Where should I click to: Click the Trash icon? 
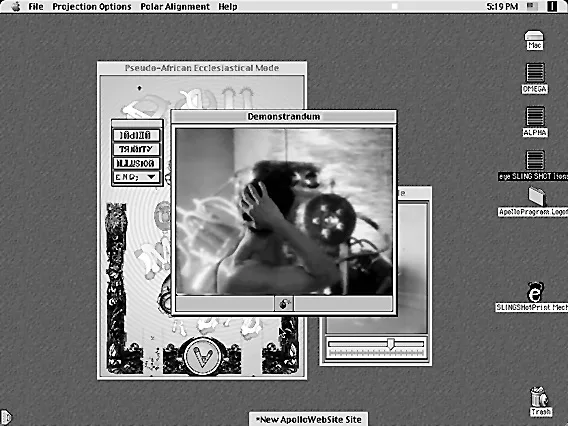tap(540, 397)
